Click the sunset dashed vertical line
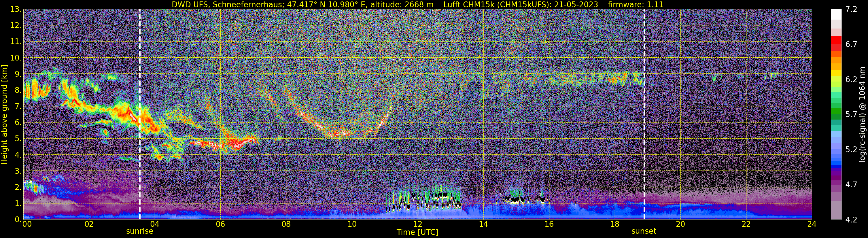This screenshot has width=868, height=238. pyautogui.click(x=644, y=114)
